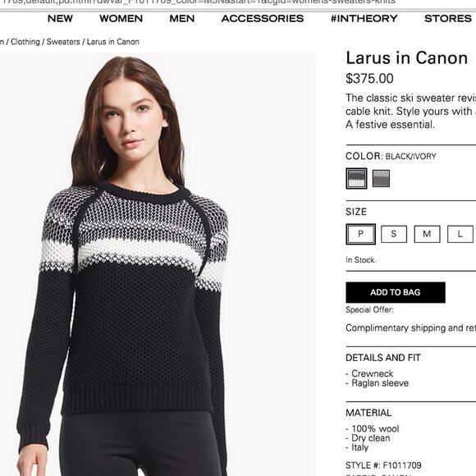Select size S
The image size is (476, 476).
click(x=394, y=234)
